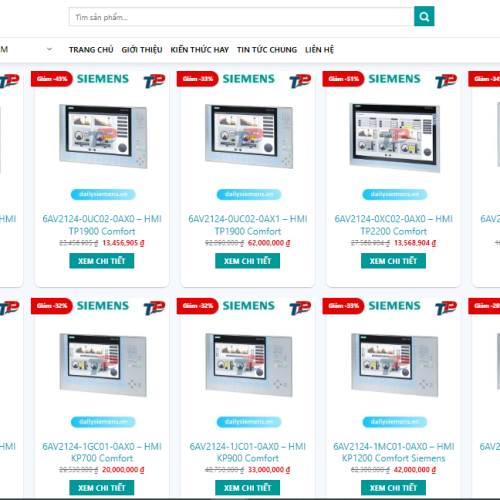Open link 6AV2124-0UC02-0AX0 – HMI TP1900 Comfort
This screenshot has width=500, height=500.
point(102,225)
